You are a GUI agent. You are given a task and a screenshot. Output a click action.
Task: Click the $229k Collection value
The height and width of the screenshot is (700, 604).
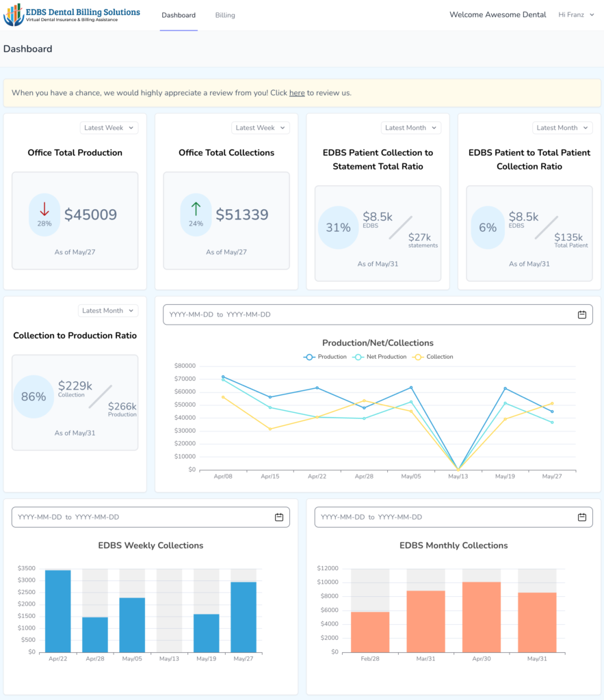click(x=75, y=386)
